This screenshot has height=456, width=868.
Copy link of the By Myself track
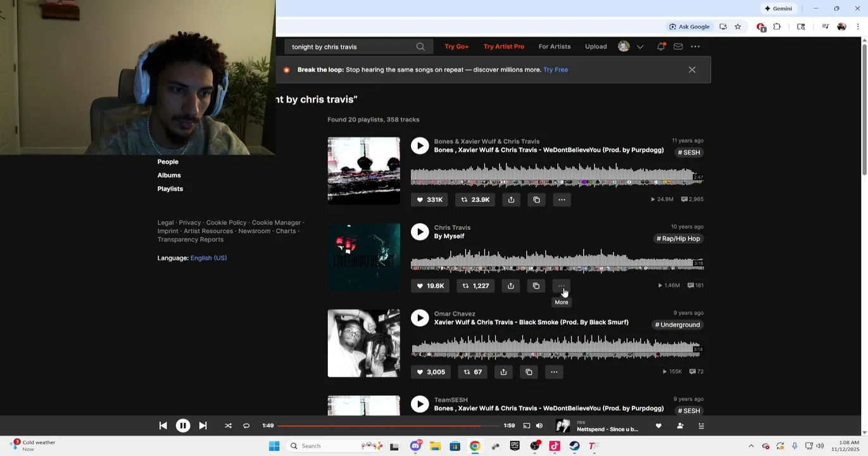point(536,286)
